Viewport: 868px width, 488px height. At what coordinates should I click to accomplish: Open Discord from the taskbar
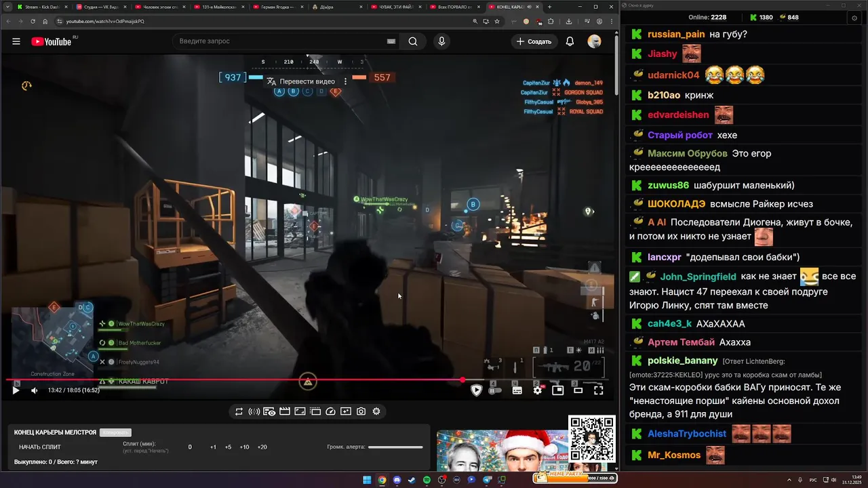pos(397,480)
